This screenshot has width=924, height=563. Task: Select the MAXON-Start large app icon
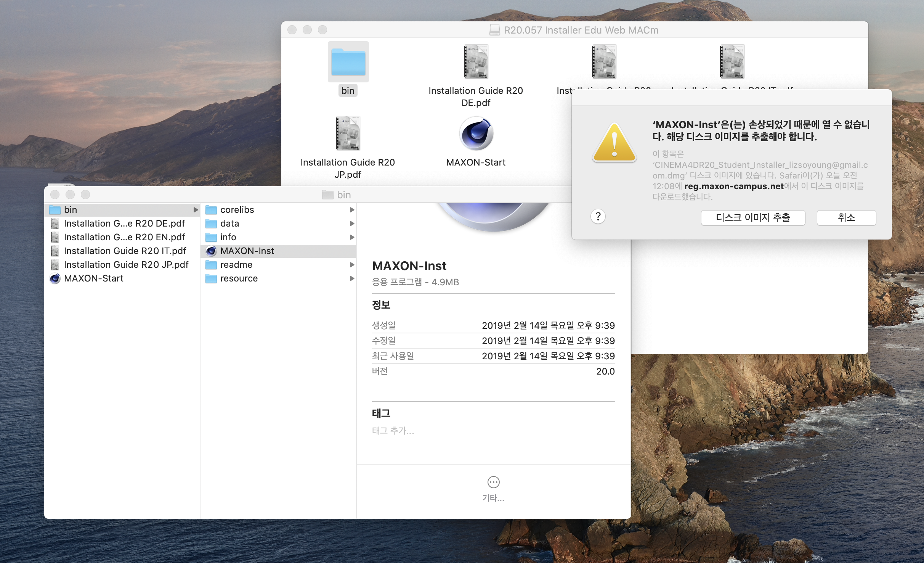(x=476, y=134)
